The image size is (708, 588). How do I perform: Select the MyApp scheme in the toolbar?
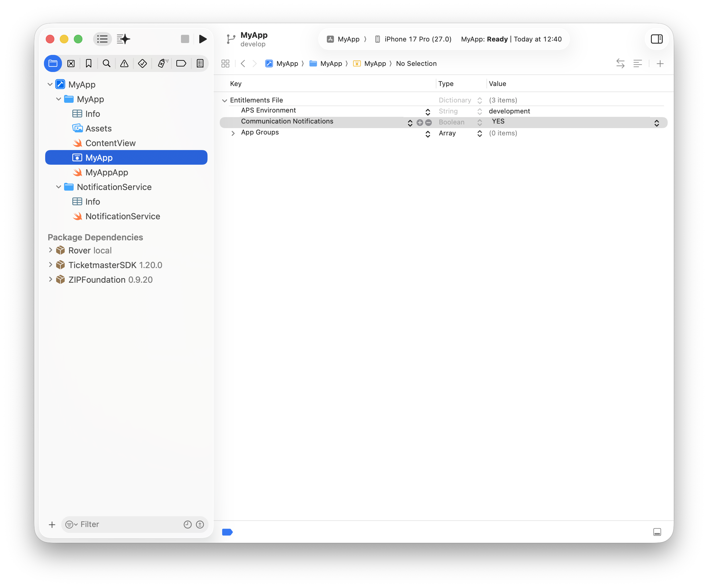coord(343,39)
